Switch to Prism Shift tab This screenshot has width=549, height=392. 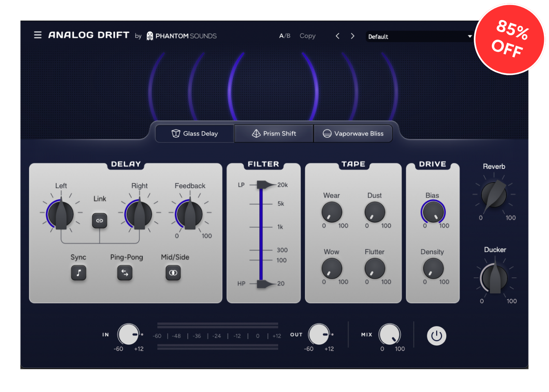[274, 134]
